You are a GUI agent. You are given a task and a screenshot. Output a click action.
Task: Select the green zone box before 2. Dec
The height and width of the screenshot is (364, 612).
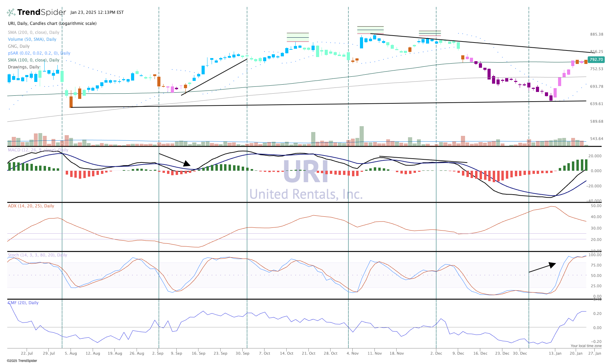[x=430, y=33]
